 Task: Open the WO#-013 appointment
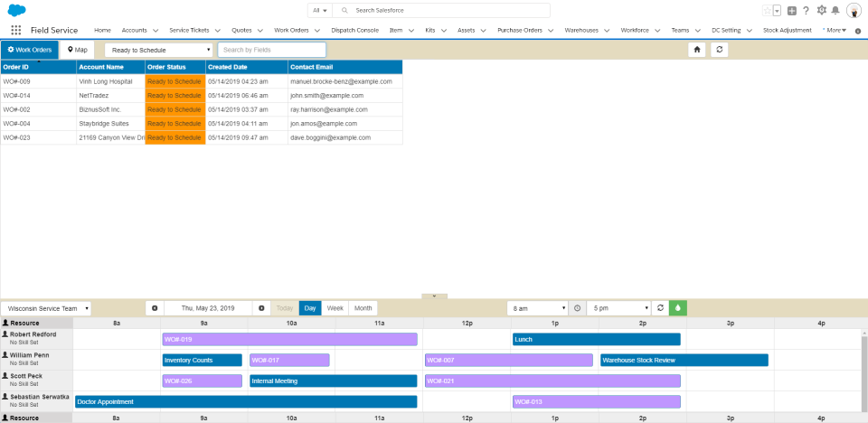click(x=596, y=402)
